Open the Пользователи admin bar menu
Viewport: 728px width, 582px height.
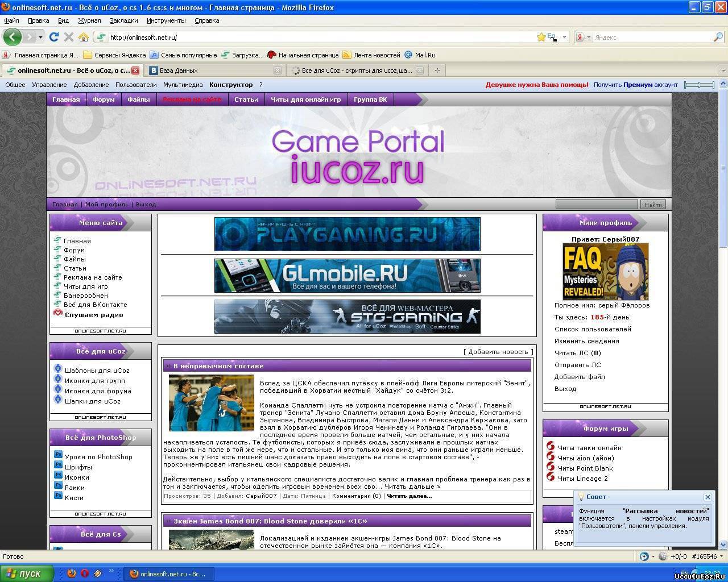pyautogui.click(x=136, y=85)
